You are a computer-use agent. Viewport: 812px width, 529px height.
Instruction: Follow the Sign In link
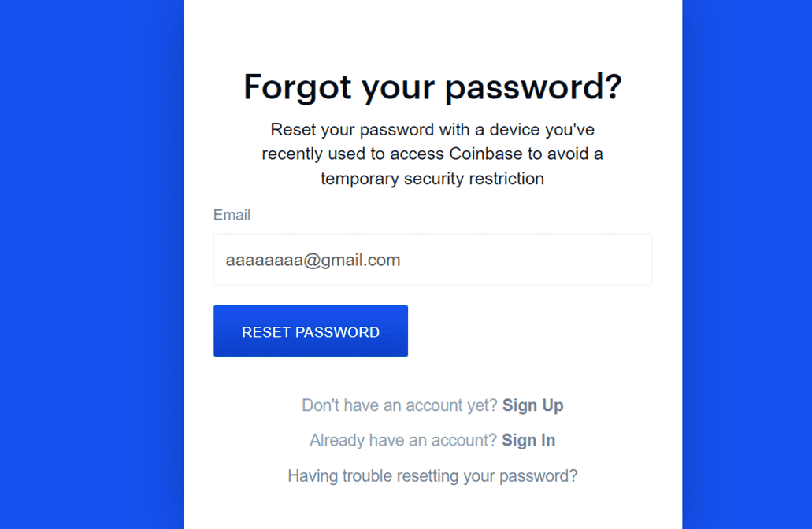[528, 441]
